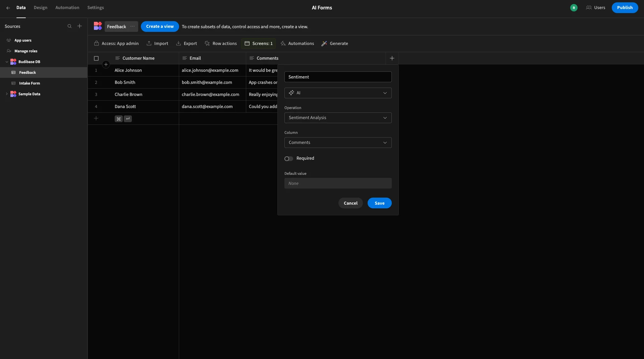Click the back arrow icon

(8, 8)
